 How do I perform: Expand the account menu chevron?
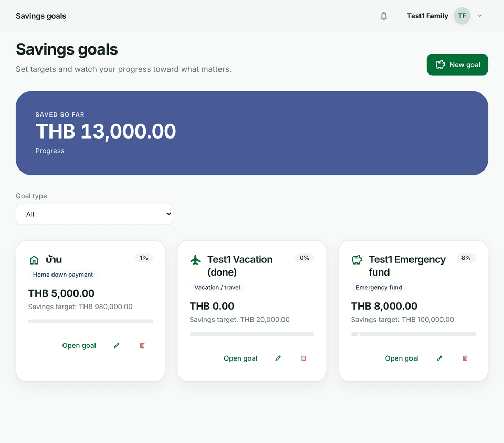[x=479, y=16]
